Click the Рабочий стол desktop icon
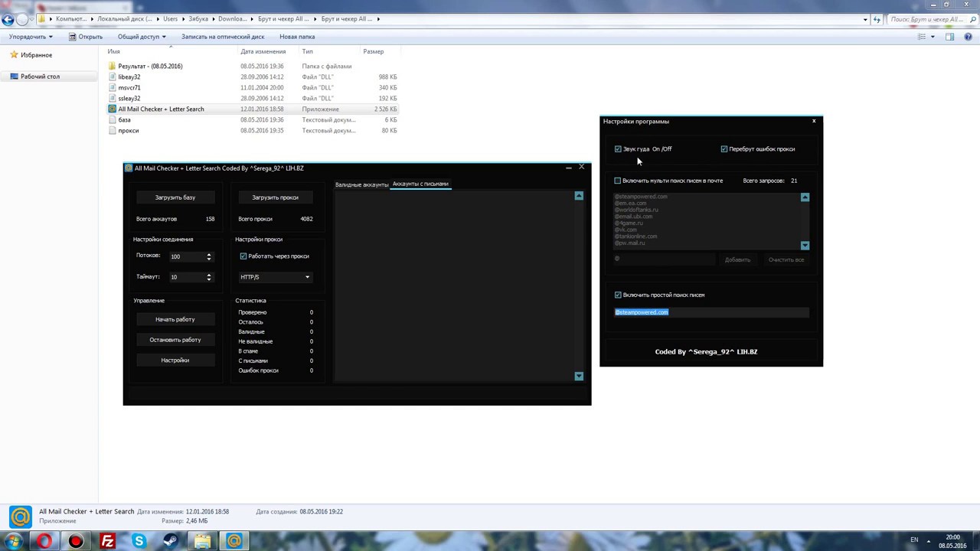The width and height of the screenshot is (980, 551). (14, 77)
